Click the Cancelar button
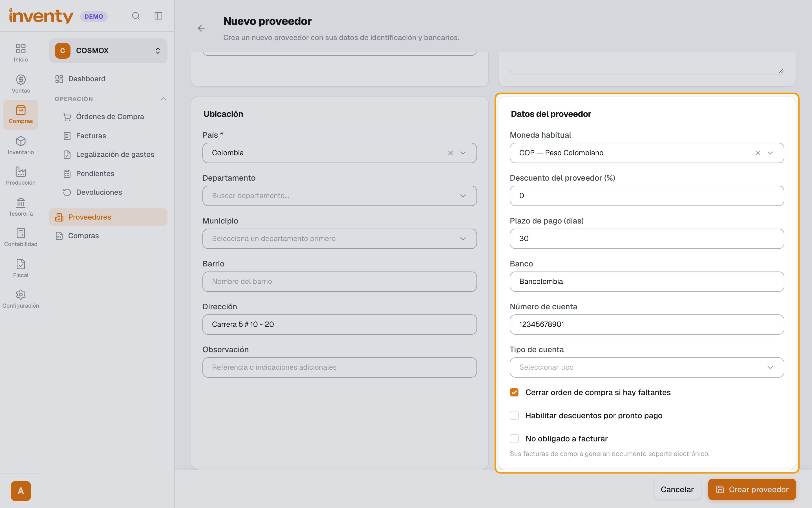 pyautogui.click(x=677, y=489)
